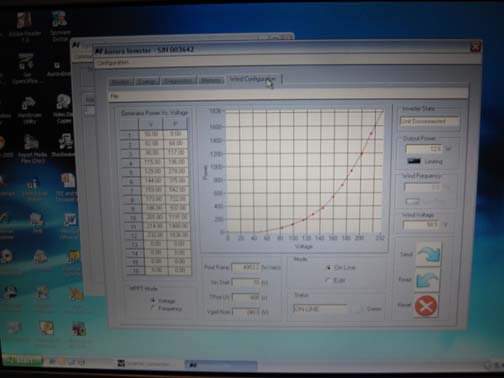
Task: Select the On Line mode radio button
Action: (x=328, y=268)
